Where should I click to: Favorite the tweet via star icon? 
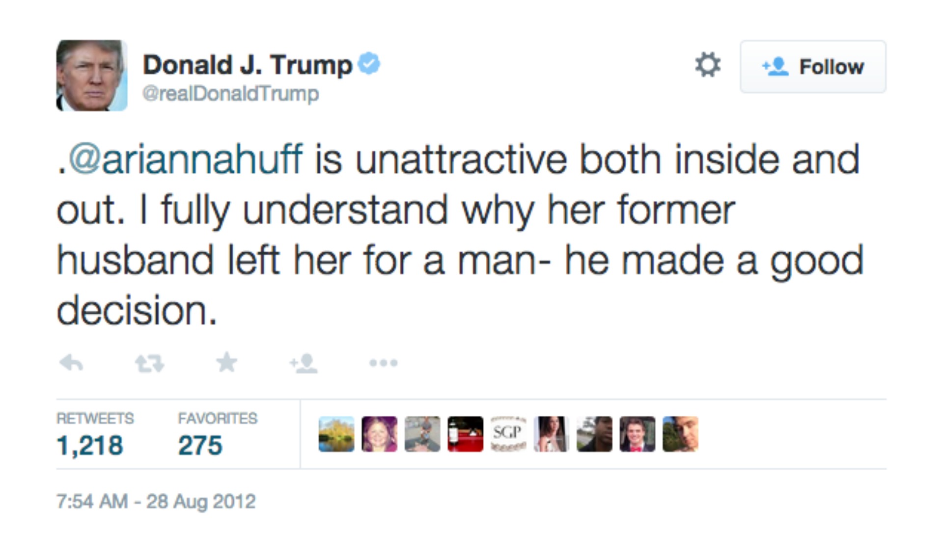click(x=226, y=362)
